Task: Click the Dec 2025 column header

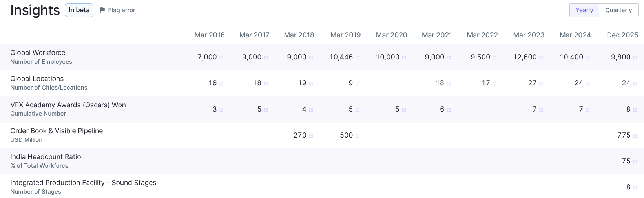Action: (622, 35)
